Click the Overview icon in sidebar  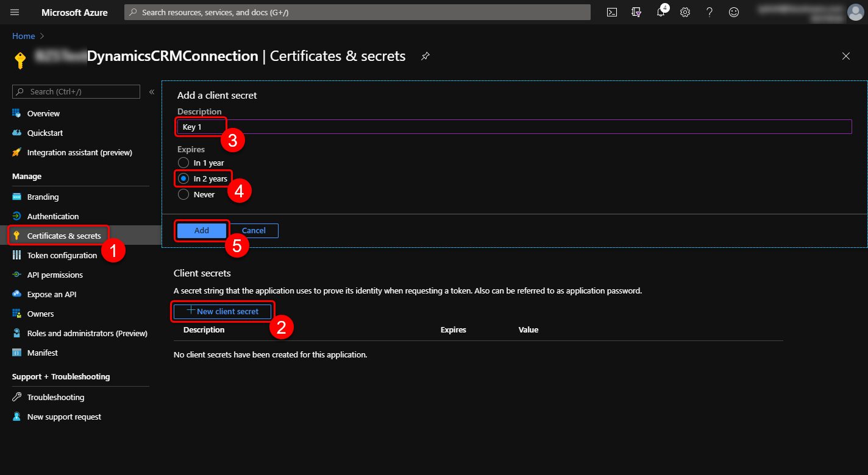coord(16,113)
